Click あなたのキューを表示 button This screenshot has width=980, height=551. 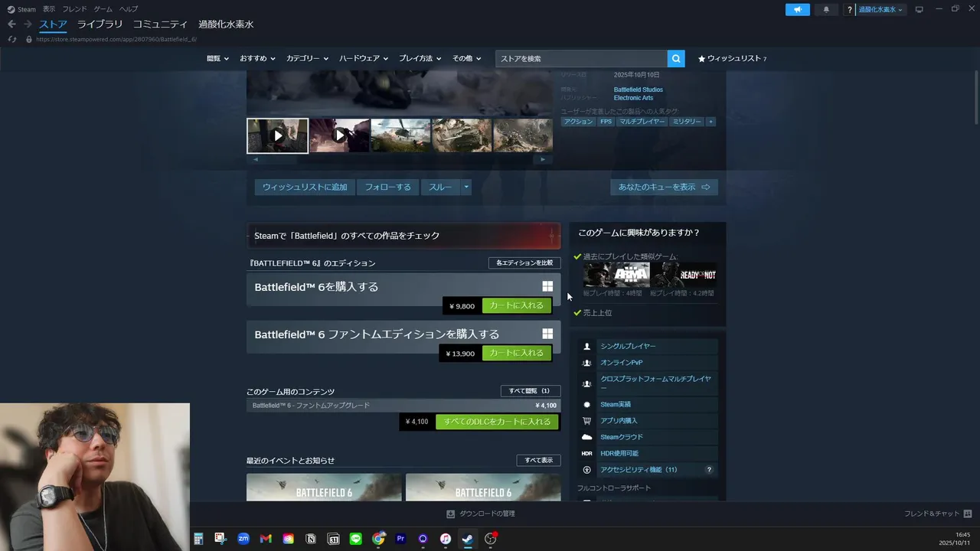tap(664, 187)
